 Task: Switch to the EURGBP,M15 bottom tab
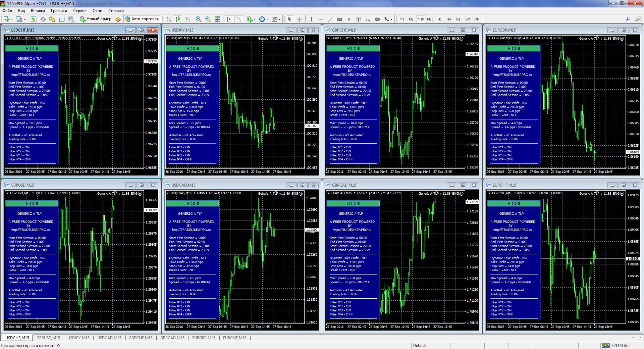coord(204,338)
